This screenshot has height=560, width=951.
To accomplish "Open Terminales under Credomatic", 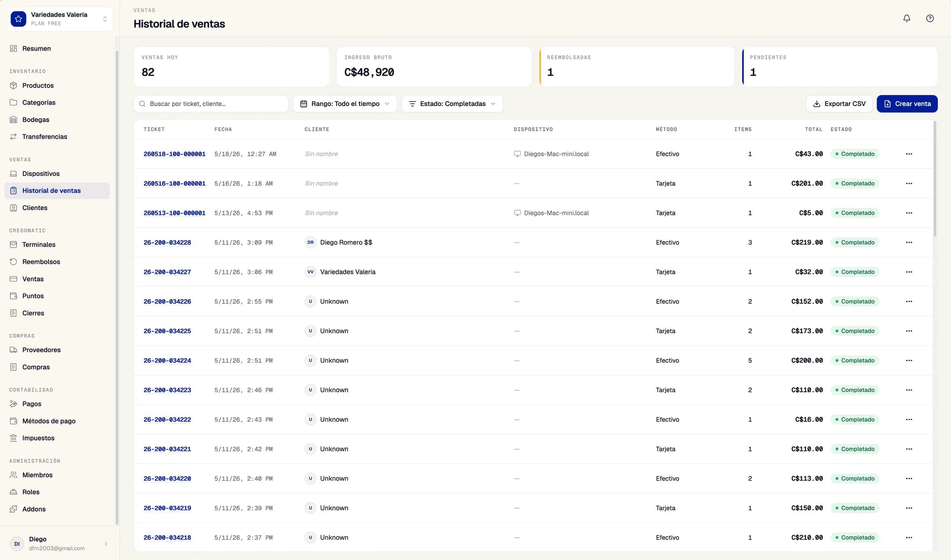I will [x=57, y=244].
